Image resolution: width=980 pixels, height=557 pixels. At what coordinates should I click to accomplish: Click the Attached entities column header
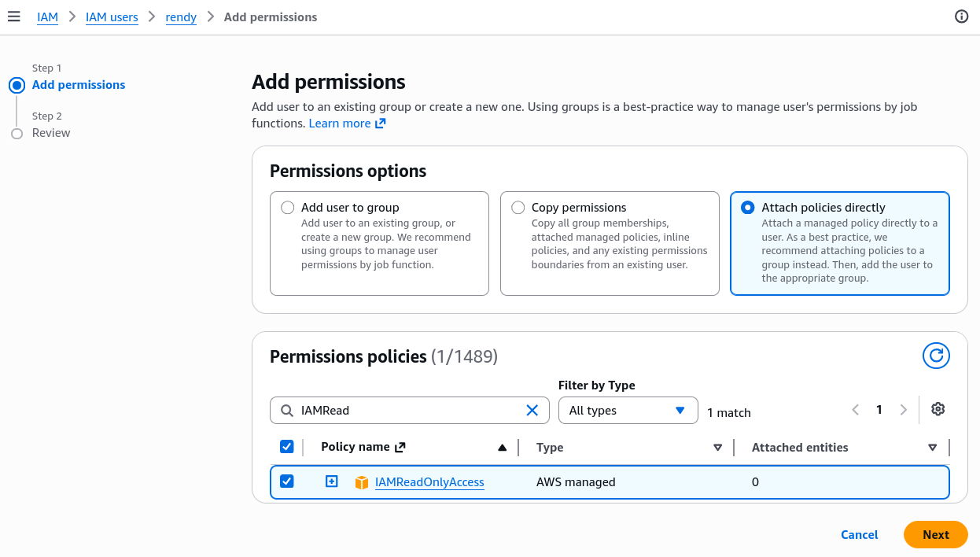(800, 448)
